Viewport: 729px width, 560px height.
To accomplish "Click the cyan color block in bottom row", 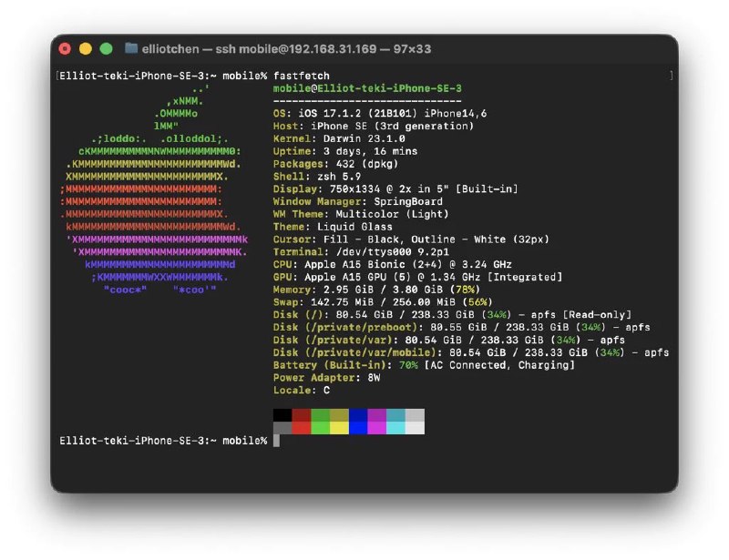I will [x=395, y=428].
